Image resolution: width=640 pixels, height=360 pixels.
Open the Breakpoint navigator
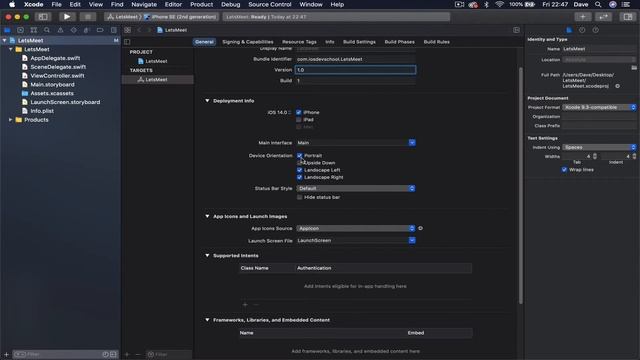(100, 30)
